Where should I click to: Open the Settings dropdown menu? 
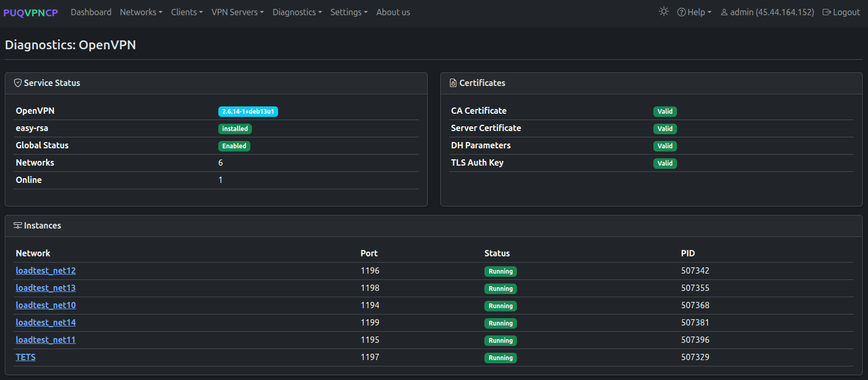point(349,12)
